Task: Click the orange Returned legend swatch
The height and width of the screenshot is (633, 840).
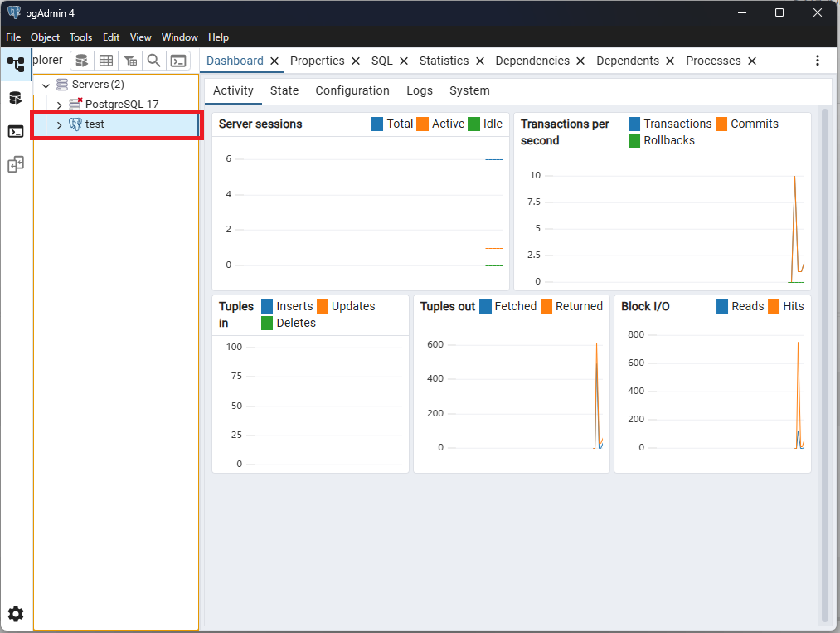Action: pos(546,306)
